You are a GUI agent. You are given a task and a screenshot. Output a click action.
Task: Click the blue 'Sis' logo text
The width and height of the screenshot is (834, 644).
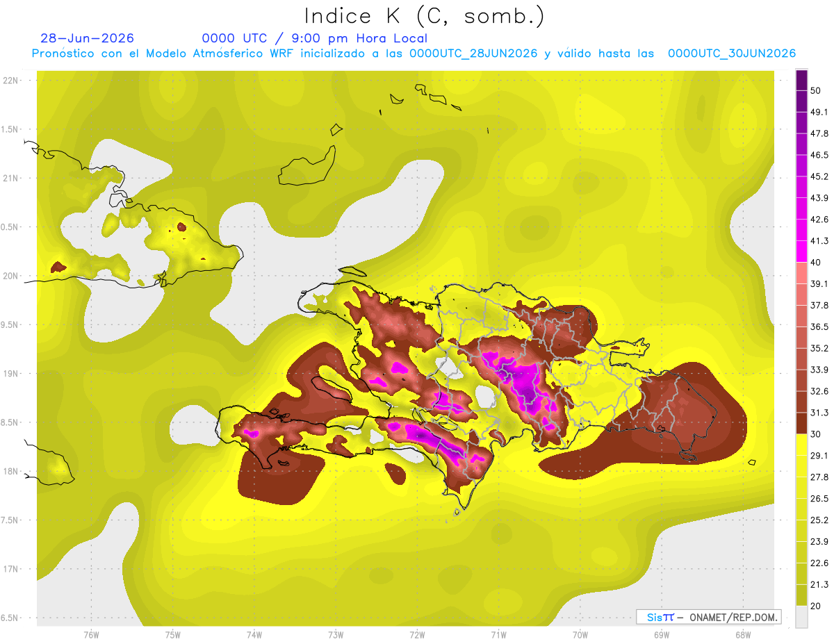pos(654,617)
